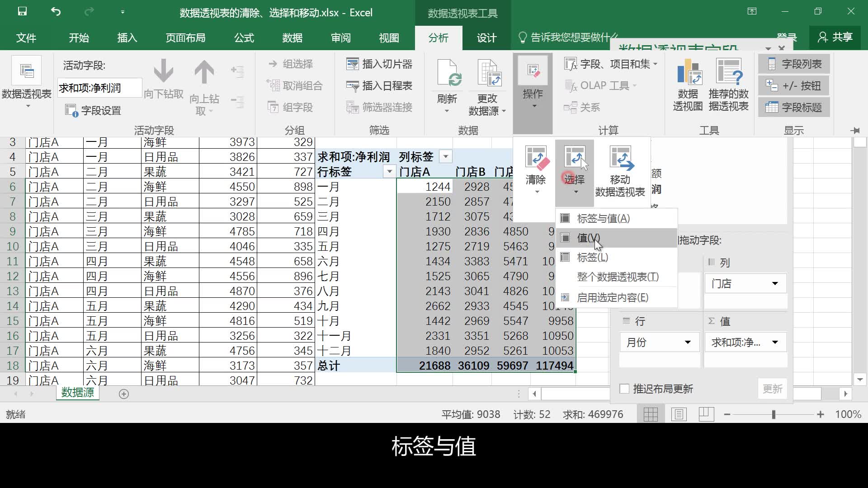Check the 值(V) selection option
This screenshot has width=868, height=488.
click(589, 237)
